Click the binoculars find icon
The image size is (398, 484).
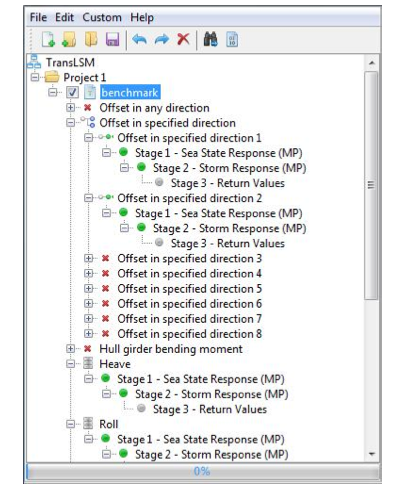[211, 39]
